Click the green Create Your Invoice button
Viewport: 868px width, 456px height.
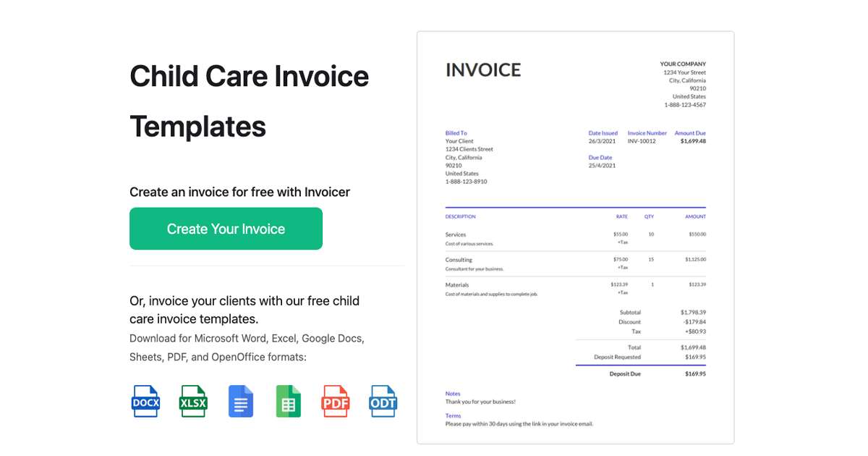pos(226,228)
